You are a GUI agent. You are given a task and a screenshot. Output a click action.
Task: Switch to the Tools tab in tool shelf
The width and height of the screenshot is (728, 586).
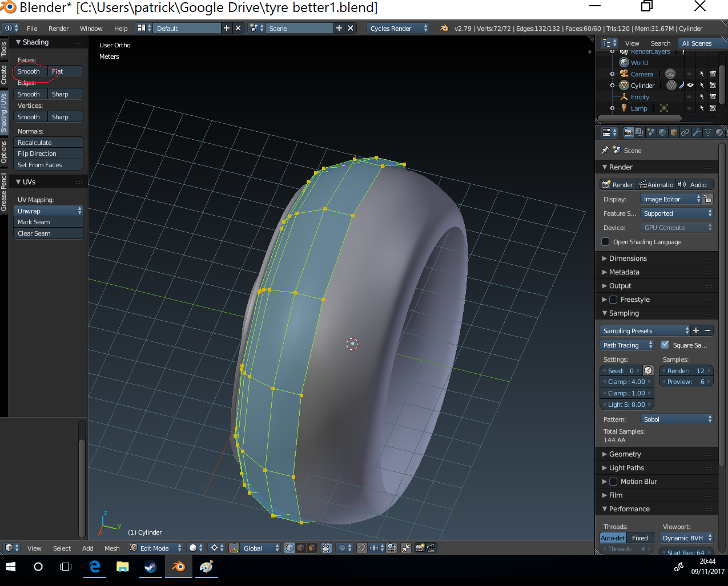[3, 49]
